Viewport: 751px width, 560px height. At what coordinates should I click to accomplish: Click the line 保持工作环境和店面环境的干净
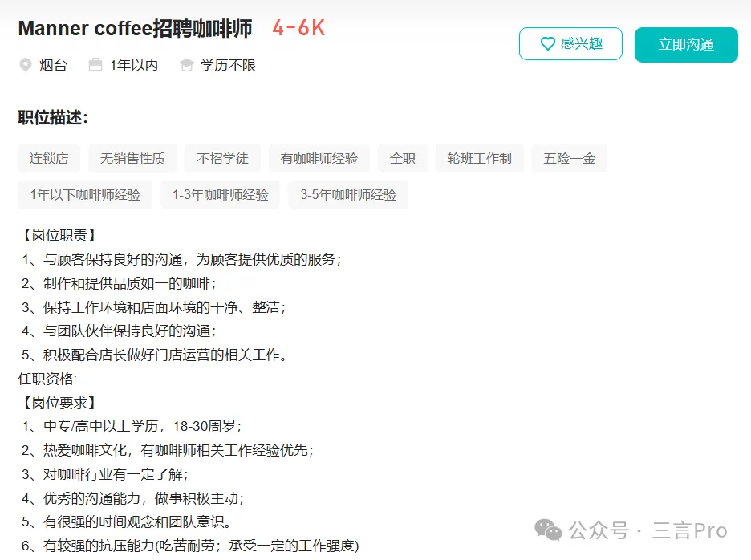154,307
